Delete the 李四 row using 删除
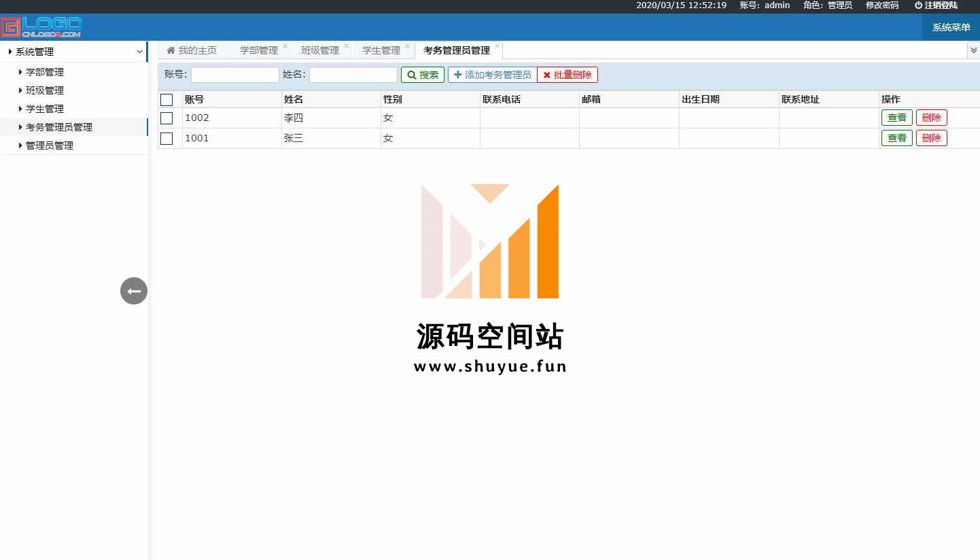 (x=931, y=118)
